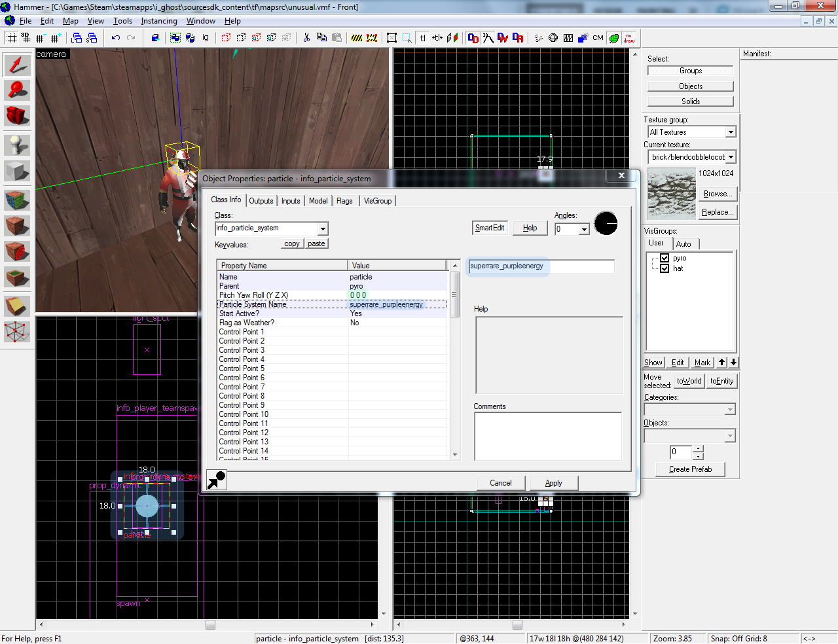This screenshot has width=838, height=644.
Task: Click the scissors Cut icon in toolbar
Action: [x=306, y=38]
